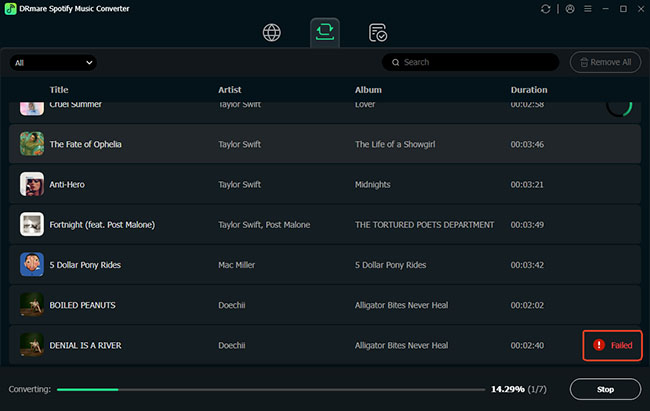
Task: Click duration 00:02:02
Action: (527, 305)
